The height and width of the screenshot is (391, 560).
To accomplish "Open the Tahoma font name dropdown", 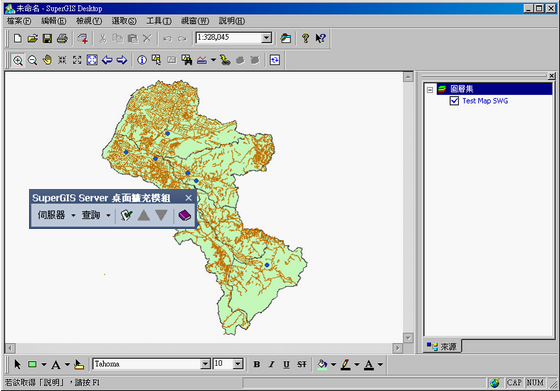I will pos(205,364).
